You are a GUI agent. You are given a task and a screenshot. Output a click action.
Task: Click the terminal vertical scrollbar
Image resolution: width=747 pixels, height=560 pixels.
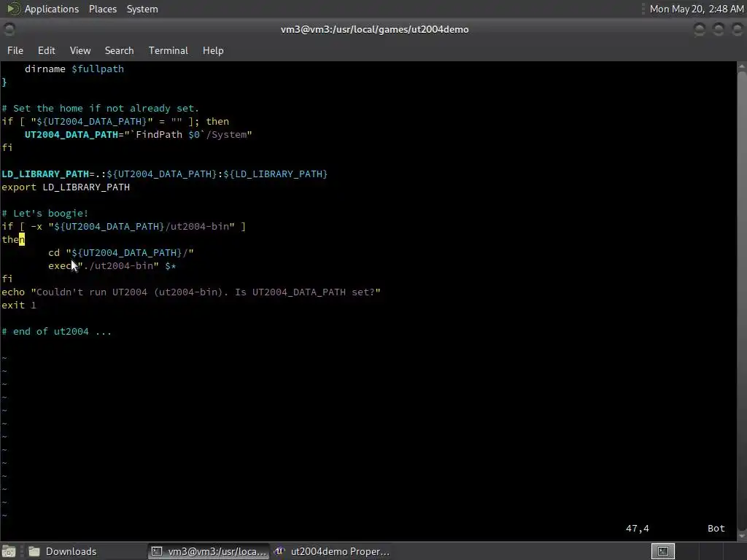click(742, 300)
